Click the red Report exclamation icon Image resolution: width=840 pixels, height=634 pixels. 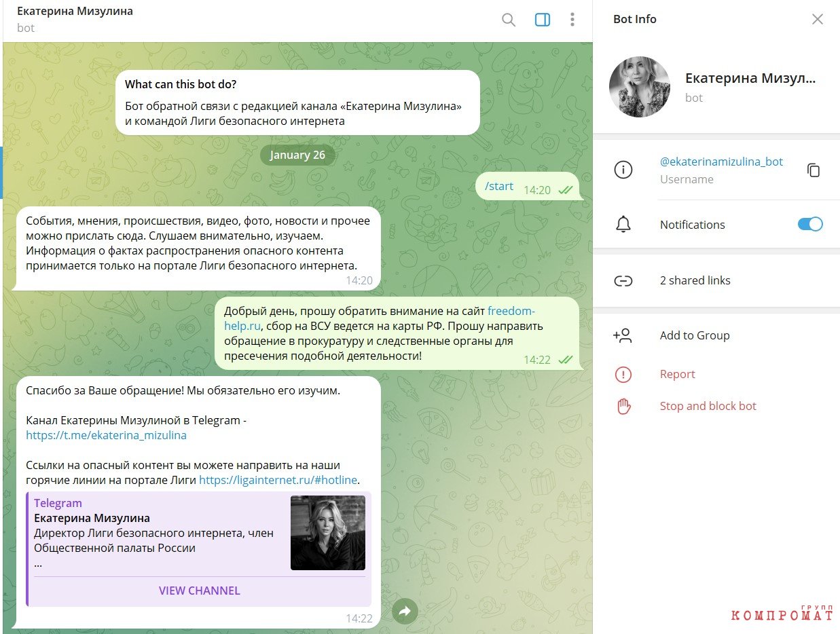[623, 374]
